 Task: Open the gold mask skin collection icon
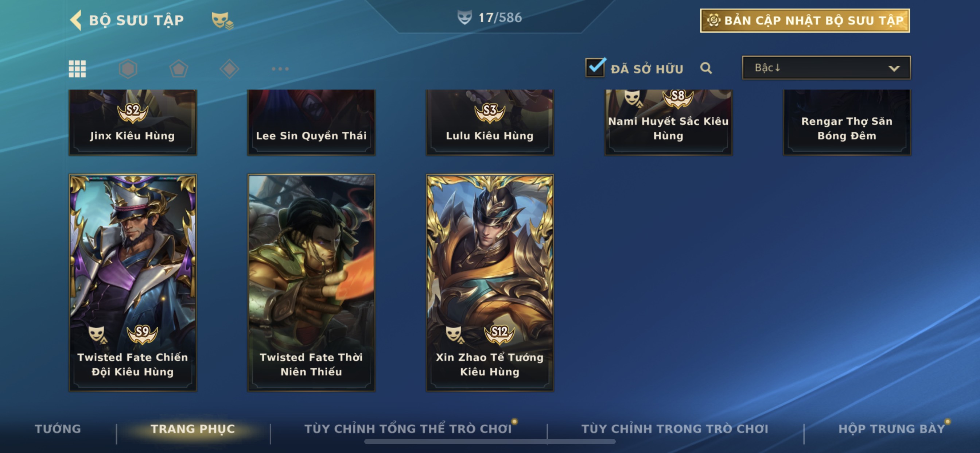tap(222, 20)
